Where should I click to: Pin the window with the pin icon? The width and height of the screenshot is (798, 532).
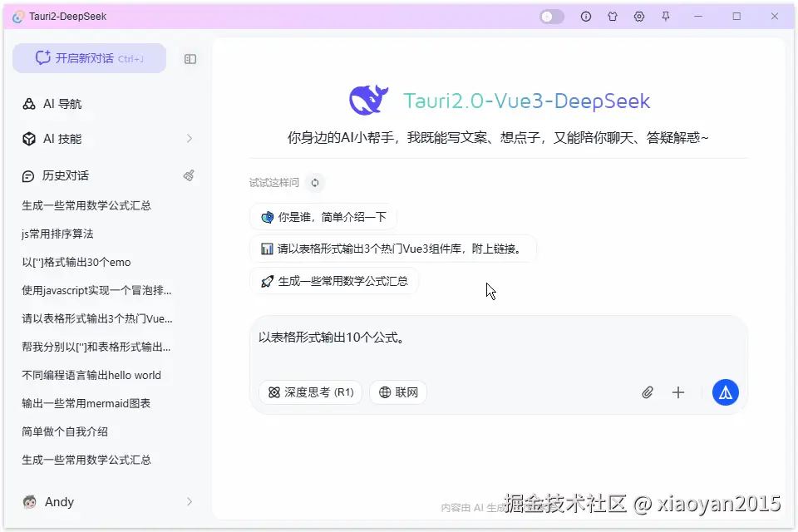coord(666,17)
